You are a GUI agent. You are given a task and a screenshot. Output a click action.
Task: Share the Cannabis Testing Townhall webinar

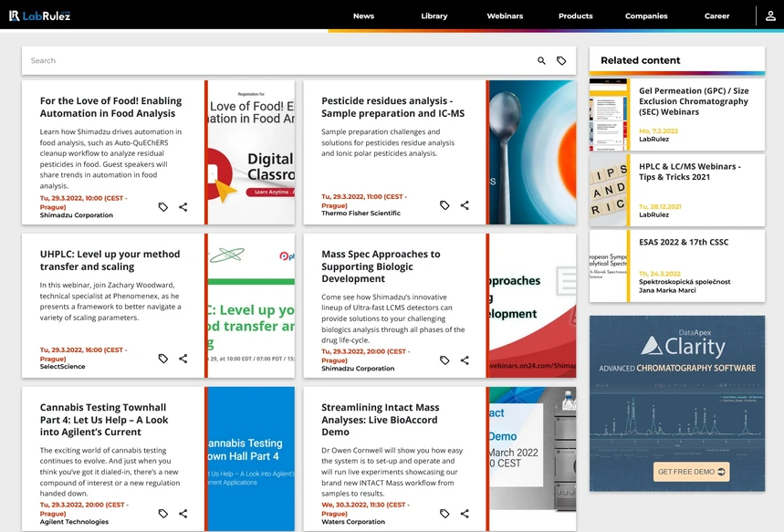(x=183, y=514)
